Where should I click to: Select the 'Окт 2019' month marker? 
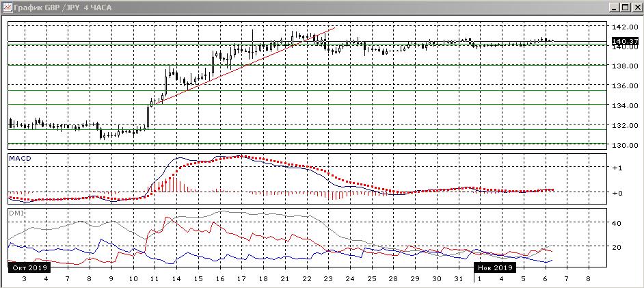(29, 268)
